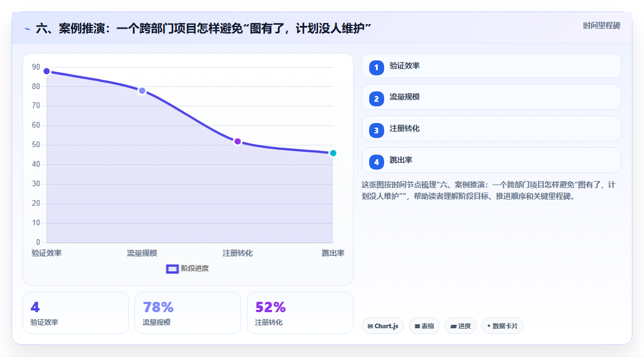Click the 表格 tag chip

click(x=424, y=326)
